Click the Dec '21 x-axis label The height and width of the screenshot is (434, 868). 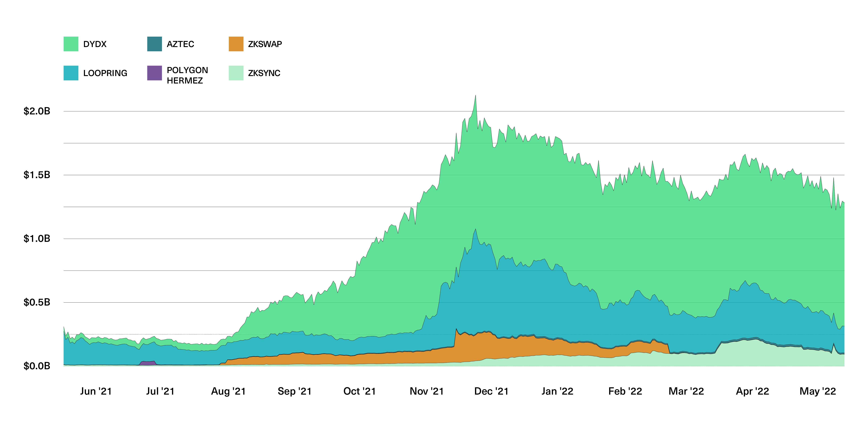(491, 391)
